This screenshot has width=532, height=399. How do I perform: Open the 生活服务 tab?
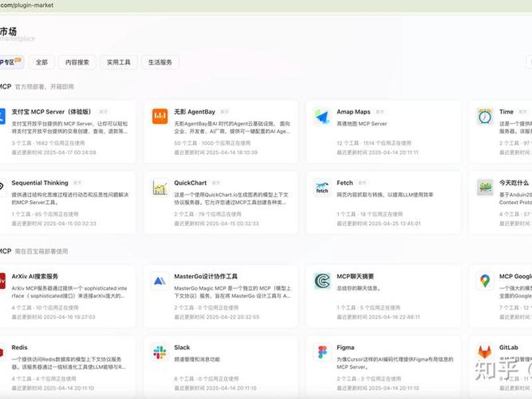(160, 62)
